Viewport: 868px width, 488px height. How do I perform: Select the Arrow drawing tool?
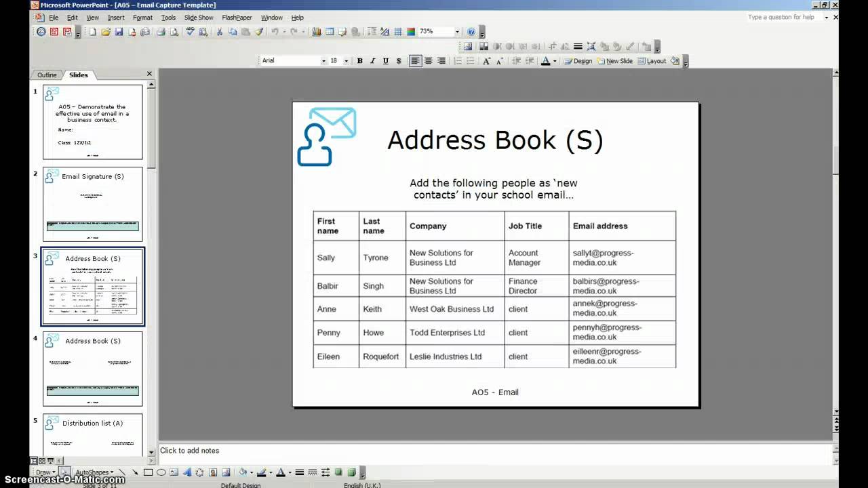tap(136, 472)
